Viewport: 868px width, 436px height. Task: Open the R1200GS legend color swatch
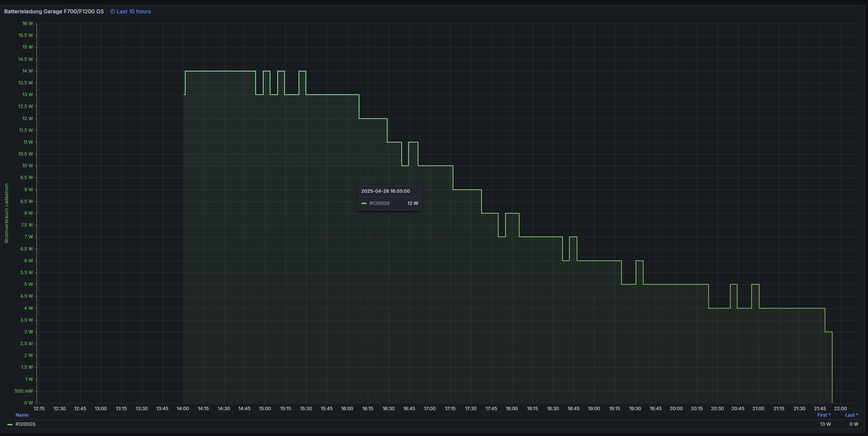(10, 424)
